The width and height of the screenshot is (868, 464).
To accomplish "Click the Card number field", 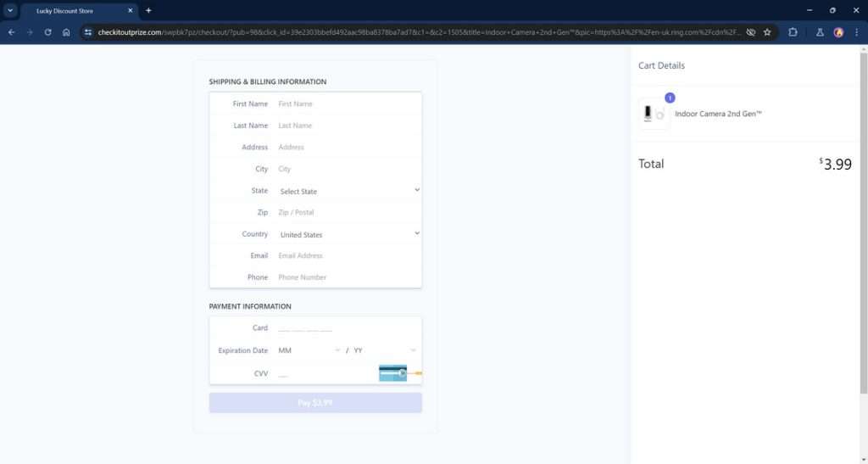I will click(348, 328).
